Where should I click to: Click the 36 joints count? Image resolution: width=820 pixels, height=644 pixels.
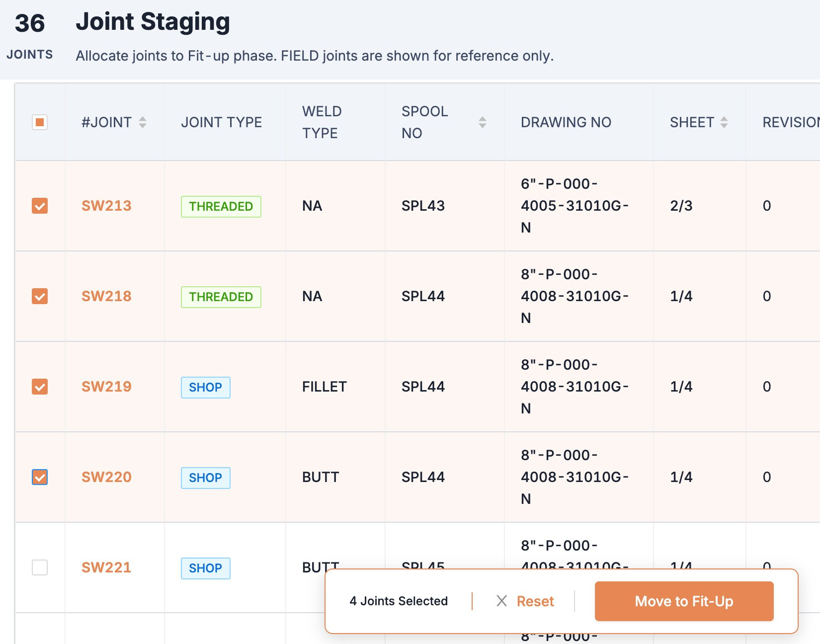(30, 23)
